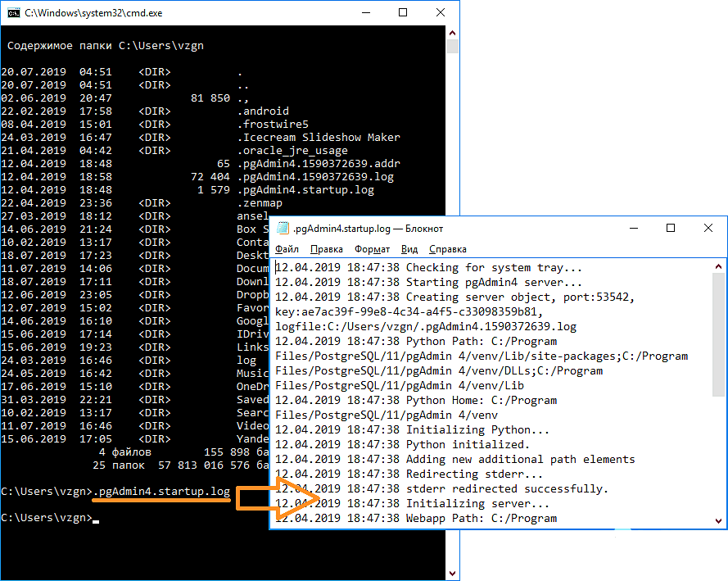Screen dimensions: 728x581
Task: Minimize the Блокнот window
Action: (x=633, y=229)
